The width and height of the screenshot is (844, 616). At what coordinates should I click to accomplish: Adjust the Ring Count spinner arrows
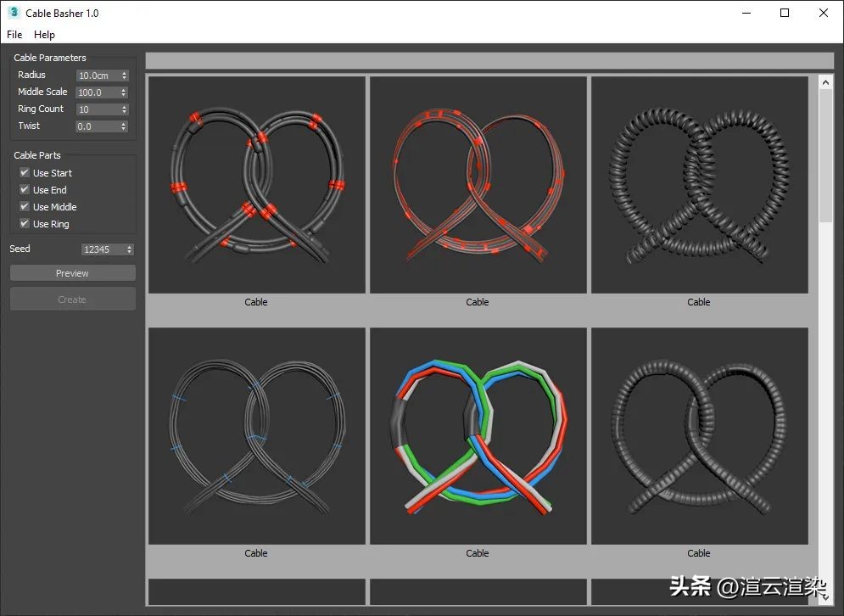[x=124, y=109]
